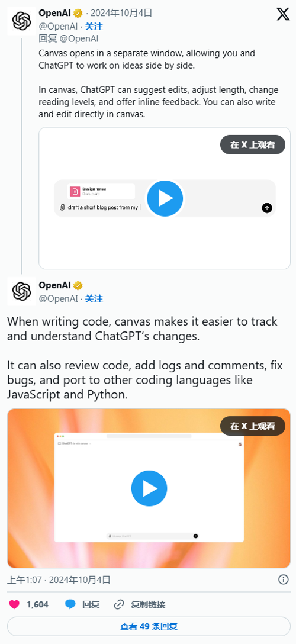296x644 pixels.
Task: Click the blue reply bubble icon
Action: pos(70,604)
